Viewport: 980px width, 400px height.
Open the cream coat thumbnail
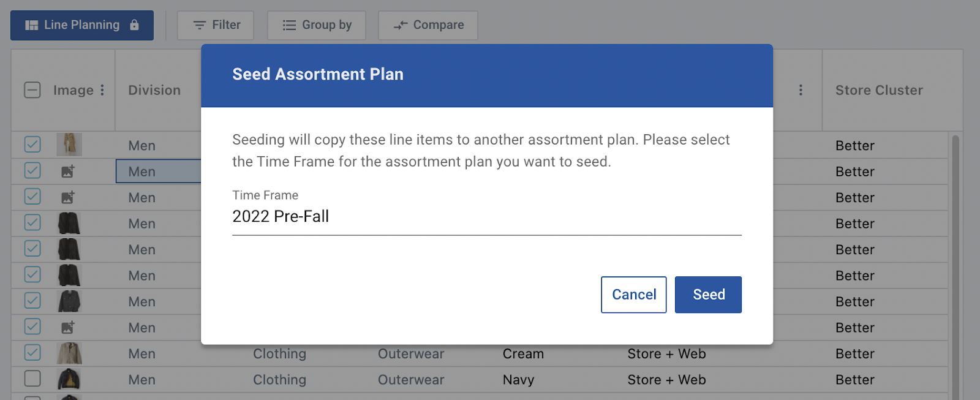69,353
